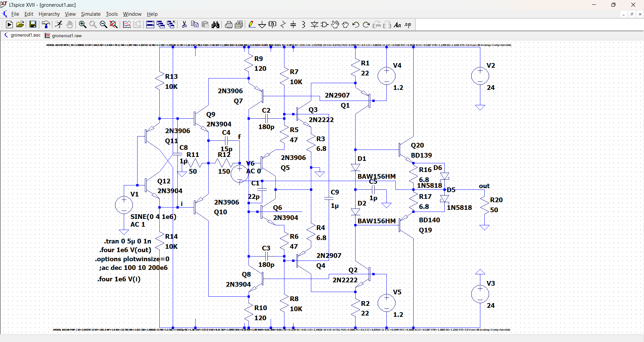Click the ';ac dec 100 10 200e6' comment
The image size is (644, 342).
coord(133,268)
